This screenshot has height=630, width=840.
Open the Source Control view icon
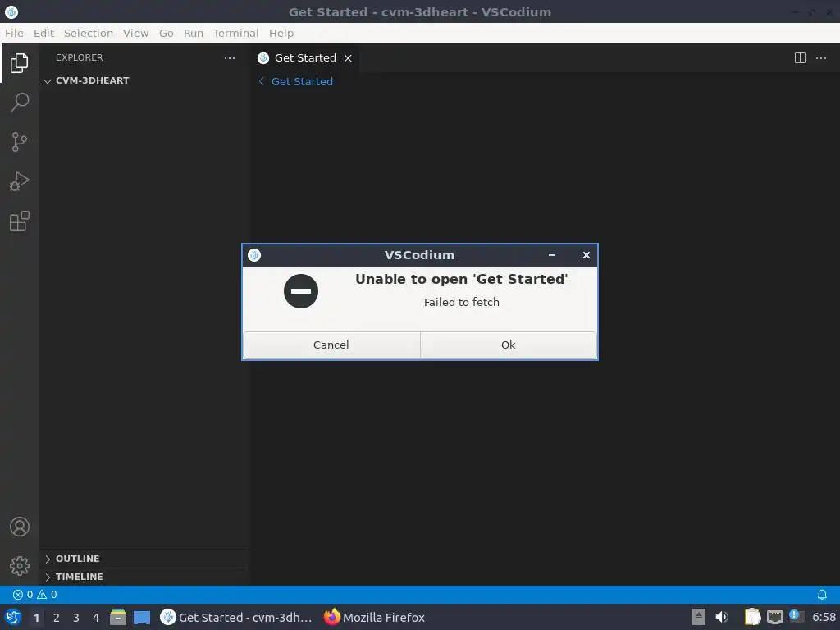20,142
